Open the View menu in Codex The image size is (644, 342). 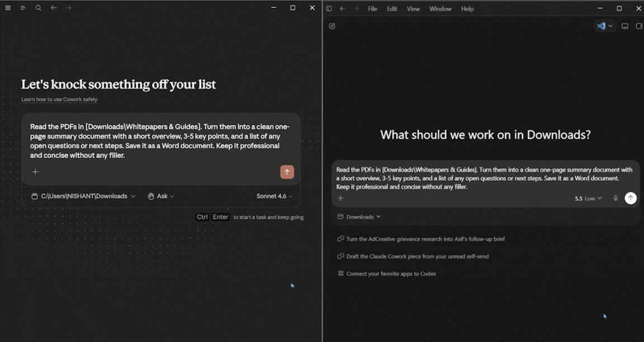413,8
